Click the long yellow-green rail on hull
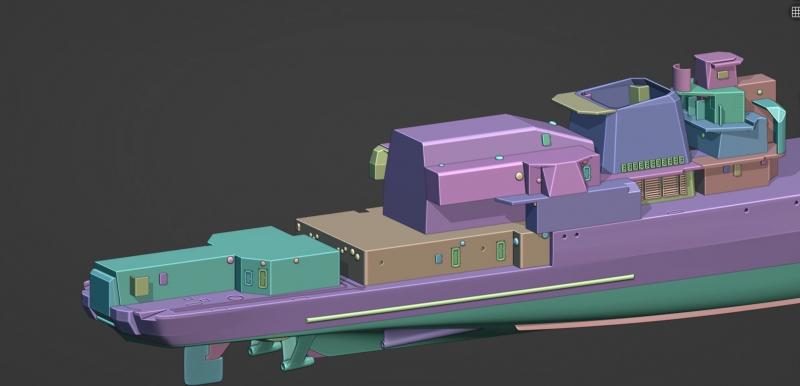 click(470, 298)
